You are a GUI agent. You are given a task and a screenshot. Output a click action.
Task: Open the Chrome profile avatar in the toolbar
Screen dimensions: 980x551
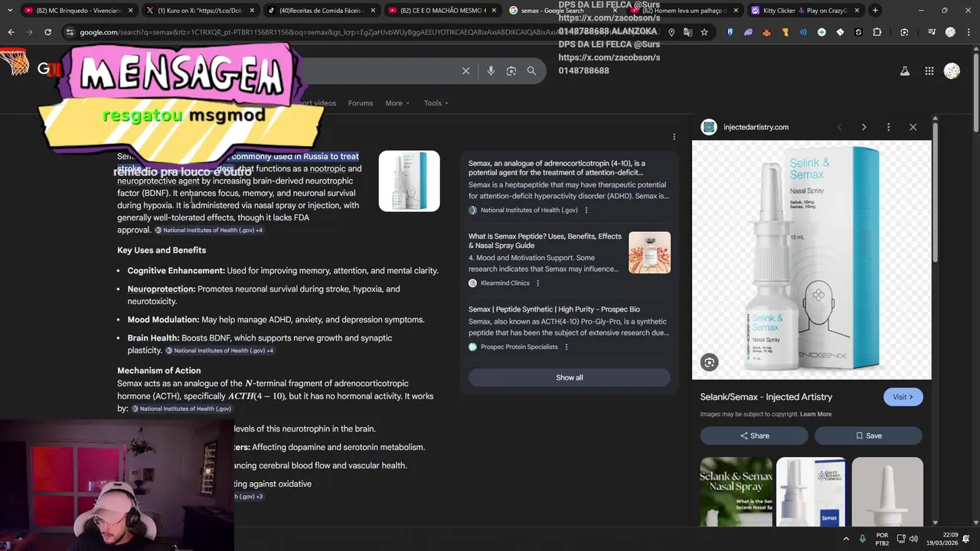click(x=950, y=32)
